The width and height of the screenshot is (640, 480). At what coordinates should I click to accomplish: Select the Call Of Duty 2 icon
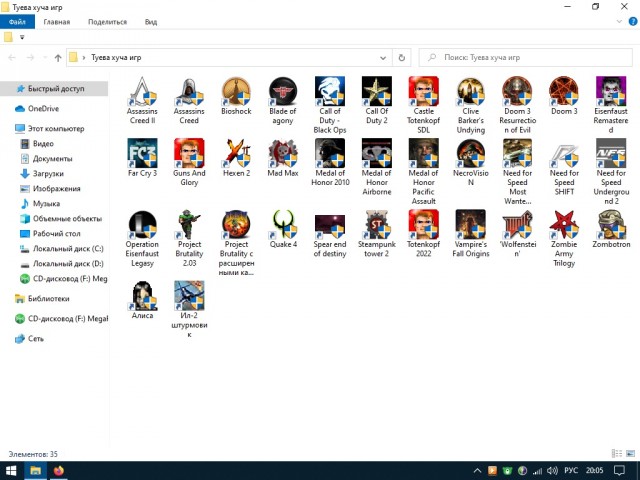tap(376, 100)
